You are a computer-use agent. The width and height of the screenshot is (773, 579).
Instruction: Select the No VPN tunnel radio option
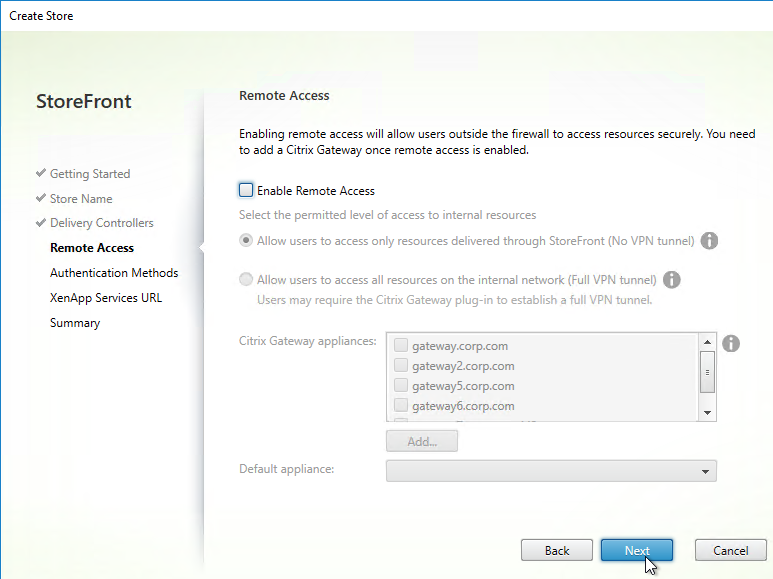click(x=246, y=241)
